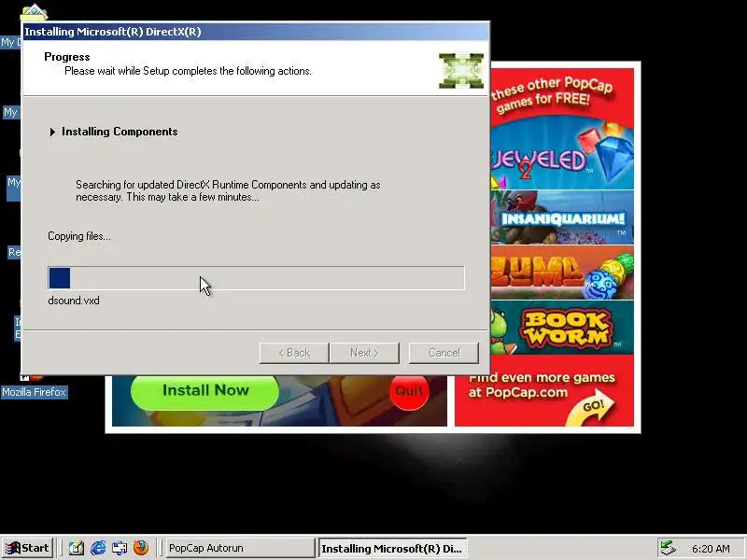This screenshot has width=747, height=560.
Task: Launch Internet Explorer from quick launch
Action: click(x=98, y=548)
